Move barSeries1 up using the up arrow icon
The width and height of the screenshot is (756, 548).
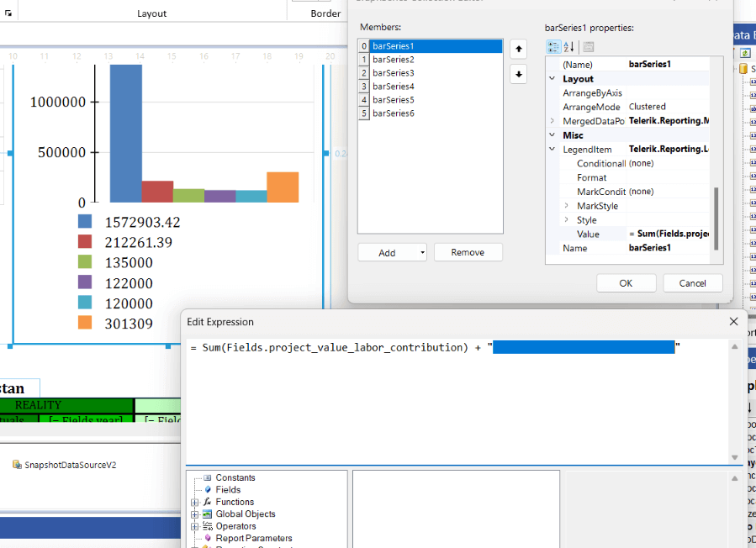(x=518, y=48)
